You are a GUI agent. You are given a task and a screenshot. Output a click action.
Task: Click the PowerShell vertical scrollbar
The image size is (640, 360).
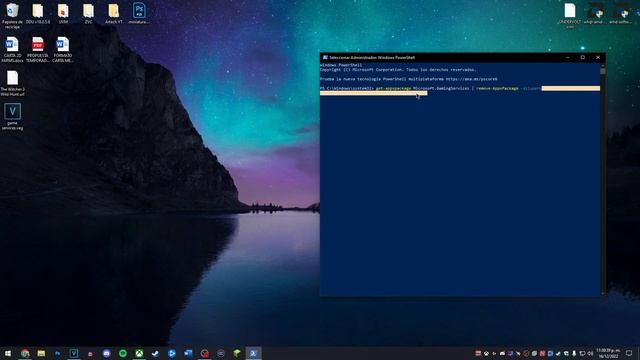(602, 179)
